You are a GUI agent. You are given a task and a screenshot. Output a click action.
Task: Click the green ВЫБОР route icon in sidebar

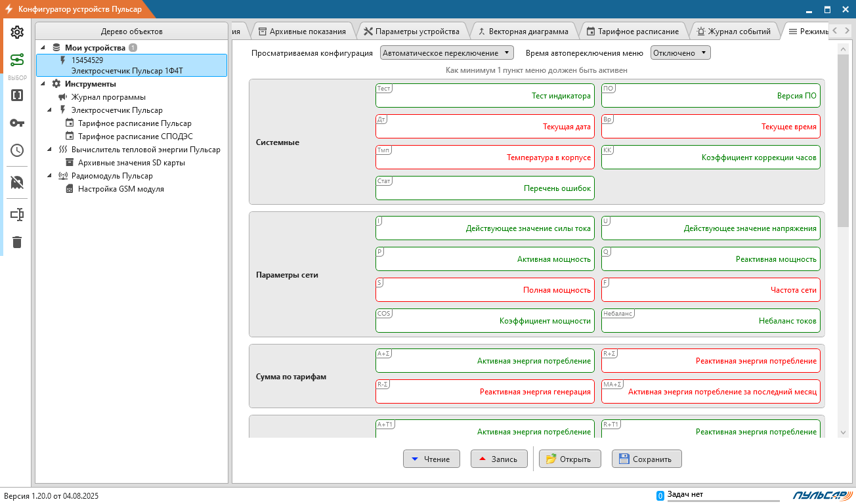(x=17, y=60)
